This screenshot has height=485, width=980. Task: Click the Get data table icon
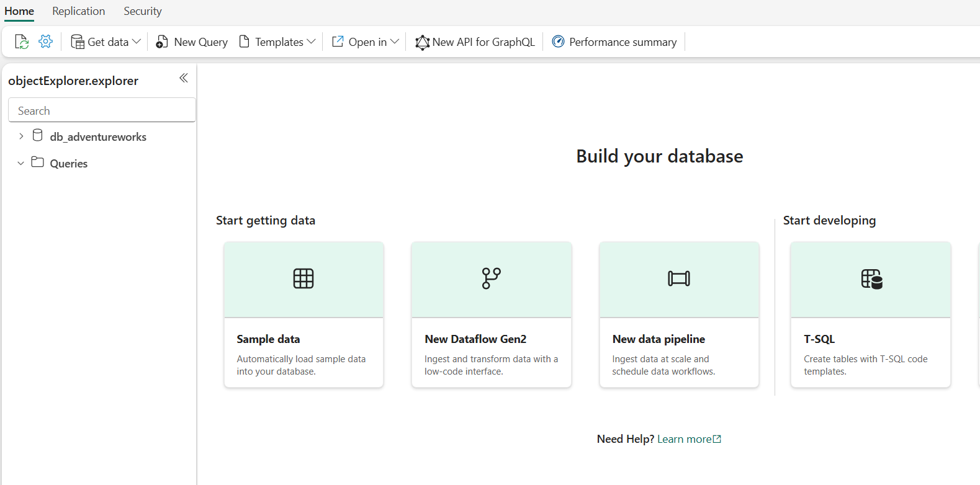tap(78, 42)
